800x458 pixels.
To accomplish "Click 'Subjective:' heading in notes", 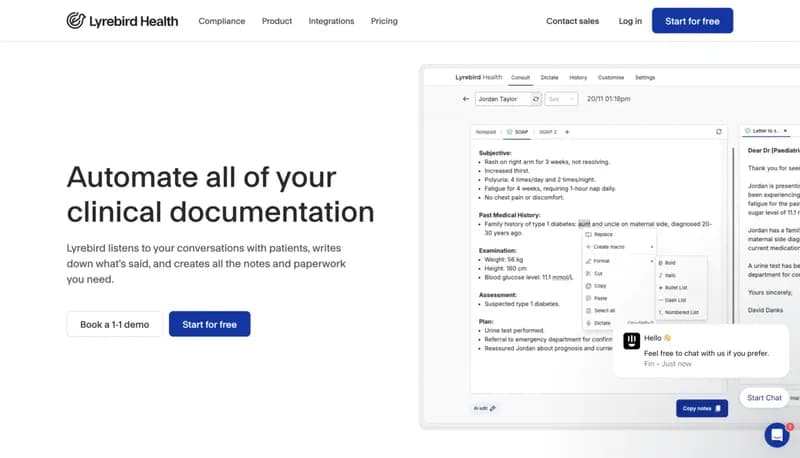I will coord(495,153).
